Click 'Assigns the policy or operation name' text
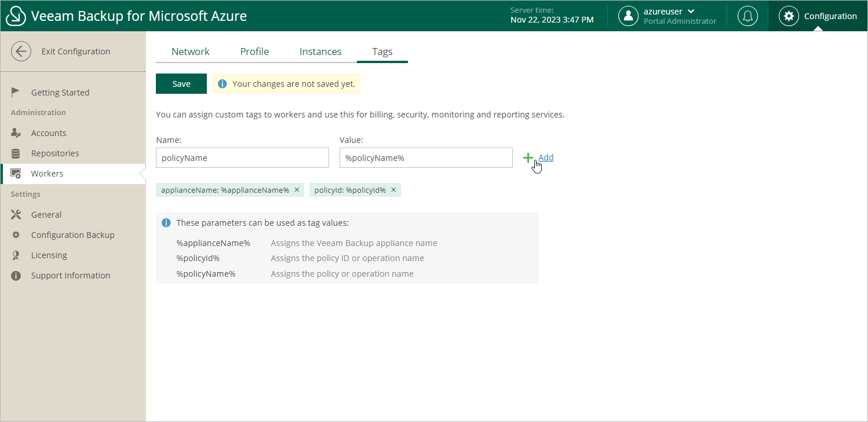 [342, 274]
